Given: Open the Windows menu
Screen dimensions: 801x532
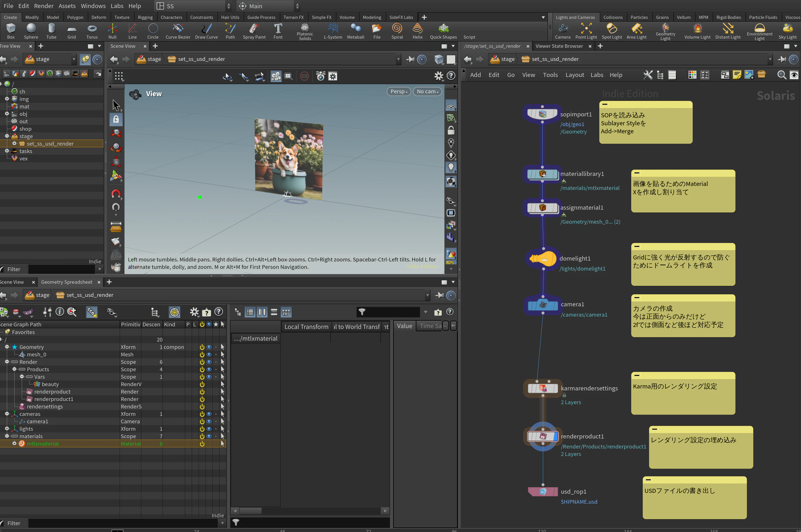Looking at the screenshot, I should (93, 6).
